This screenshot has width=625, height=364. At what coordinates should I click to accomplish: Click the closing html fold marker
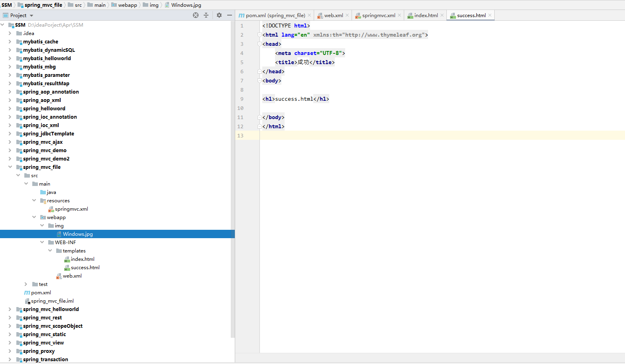259,126
